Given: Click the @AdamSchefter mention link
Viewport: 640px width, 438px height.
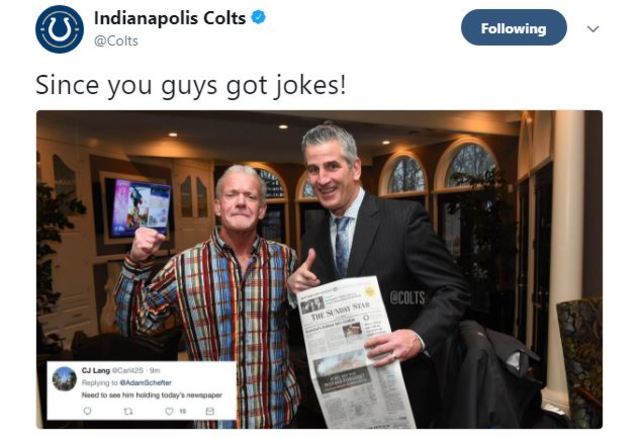Looking at the screenshot, I should click(145, 383).
